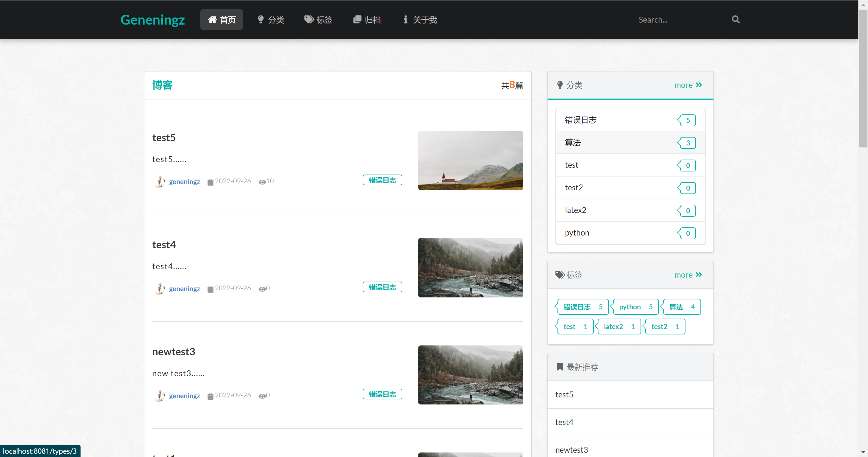
Task: Click the lightbulb icon for 分类 in navbar
Action: pos(261,19)
